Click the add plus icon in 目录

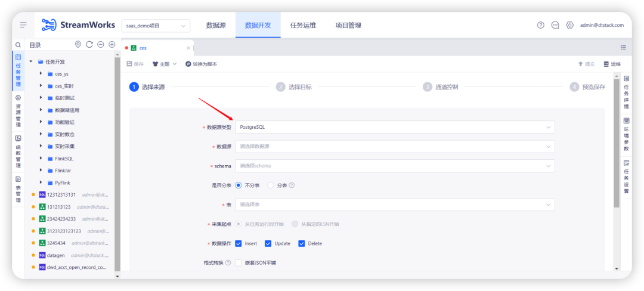point(112,44)
